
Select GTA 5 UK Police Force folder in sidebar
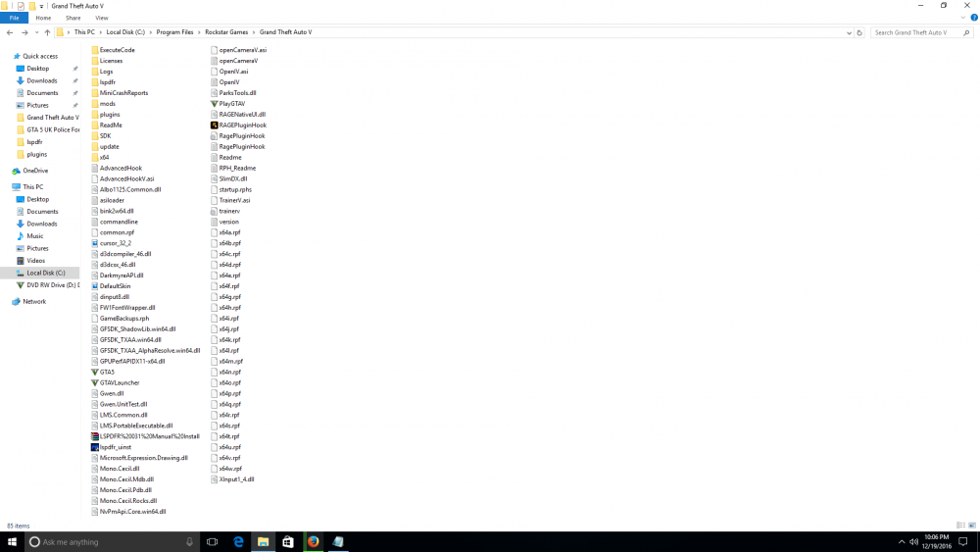(x=48, y=130)
